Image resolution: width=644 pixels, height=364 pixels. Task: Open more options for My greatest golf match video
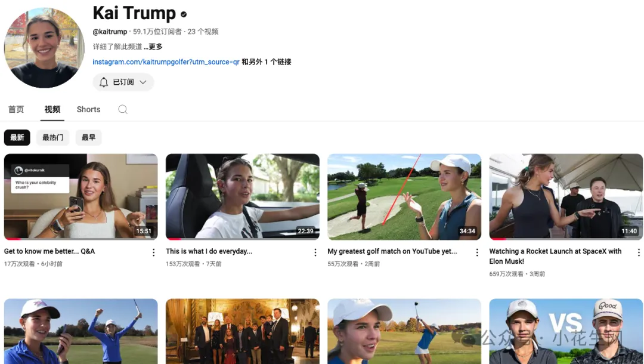[477, 252]
